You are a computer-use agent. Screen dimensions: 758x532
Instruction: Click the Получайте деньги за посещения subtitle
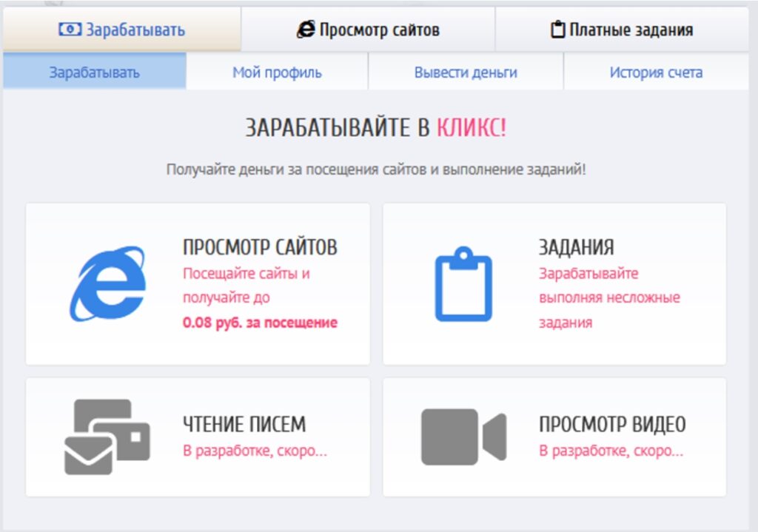375,169
